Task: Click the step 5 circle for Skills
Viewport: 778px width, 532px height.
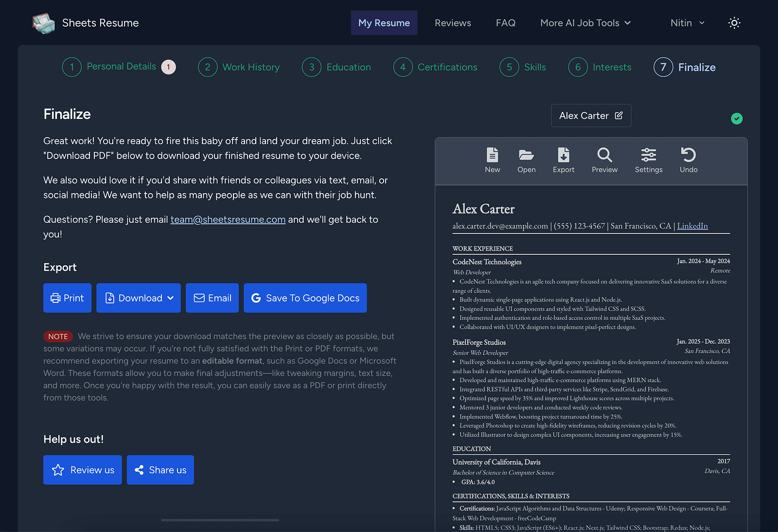Action: [x=509, y=67]
